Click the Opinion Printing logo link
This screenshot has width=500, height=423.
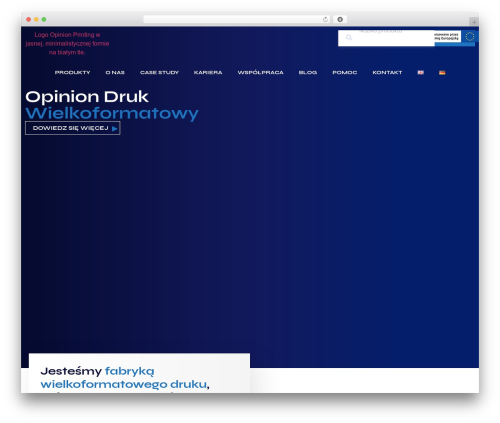(x=67, y=43)
